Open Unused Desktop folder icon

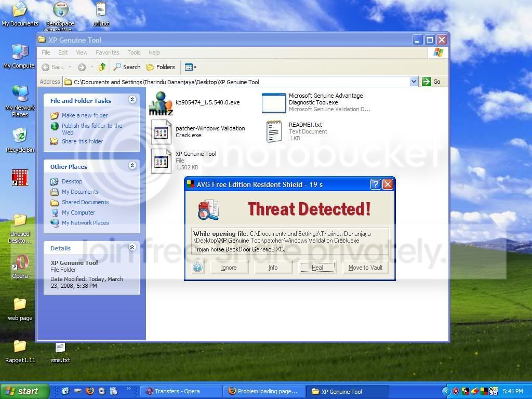click(x=20, y=220)
